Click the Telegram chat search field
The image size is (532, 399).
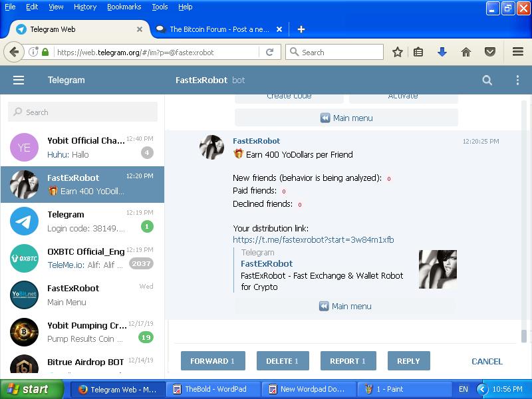(x=82, y=112)
